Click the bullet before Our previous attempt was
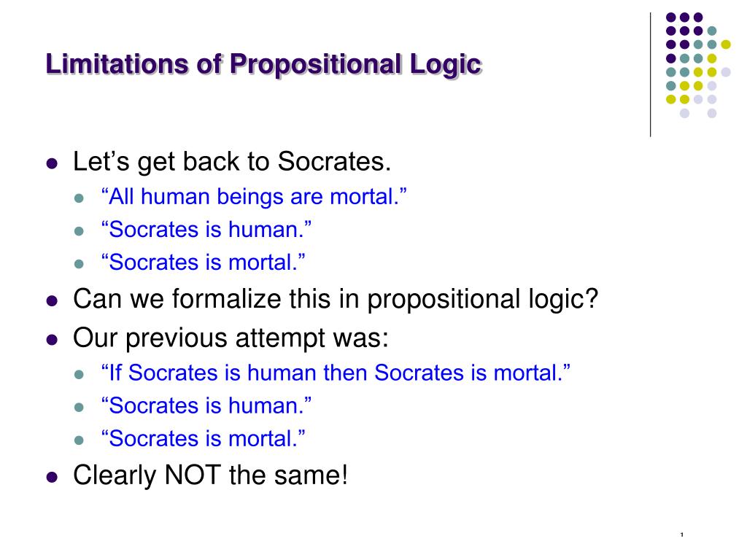This screenshot has width=747, height=560. tap(52, 340)
